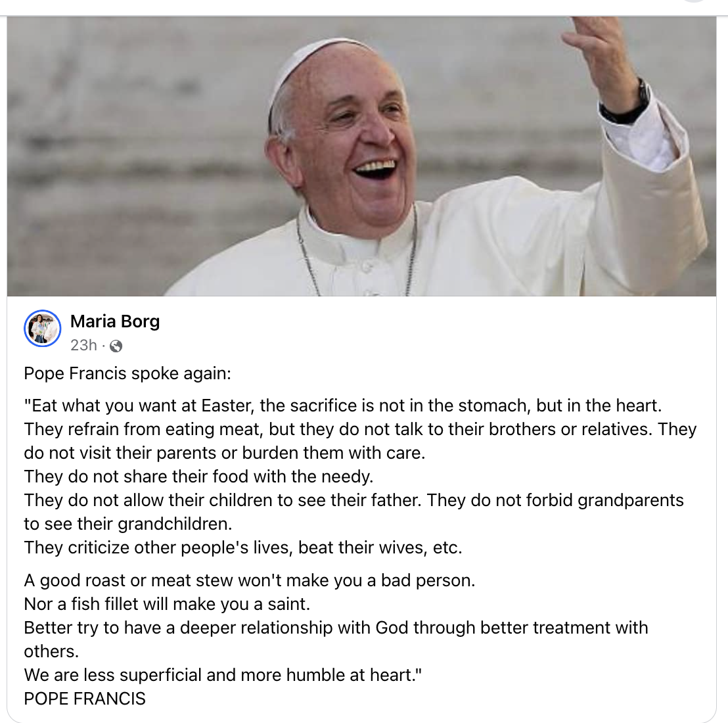Open Maria Borg's profile picture
Screen dimensions: 728x723
pos(42,328)
